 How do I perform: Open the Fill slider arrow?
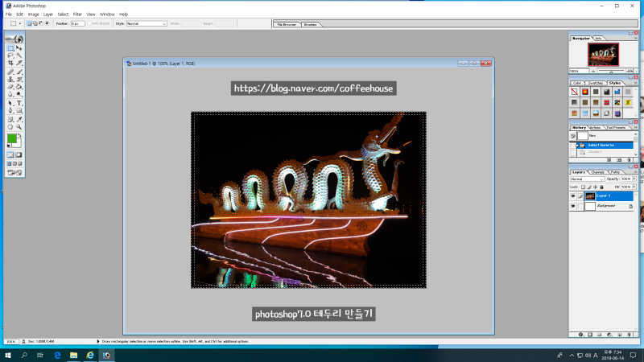[634, 187]
